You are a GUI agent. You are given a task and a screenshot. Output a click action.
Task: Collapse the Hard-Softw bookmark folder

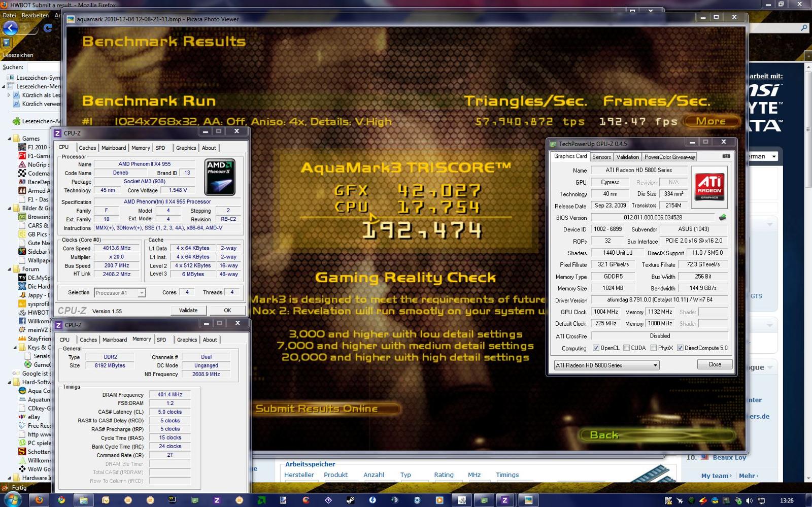tap(9, 382)
